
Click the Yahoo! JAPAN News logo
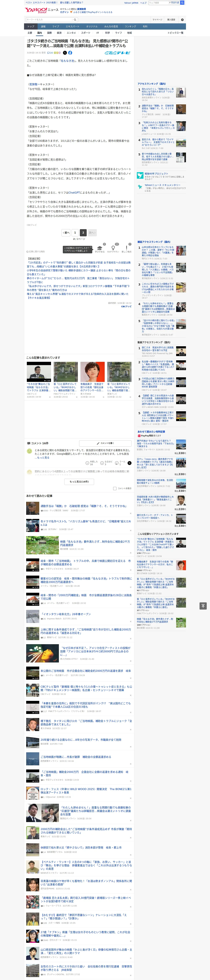(x=42, y=10)
